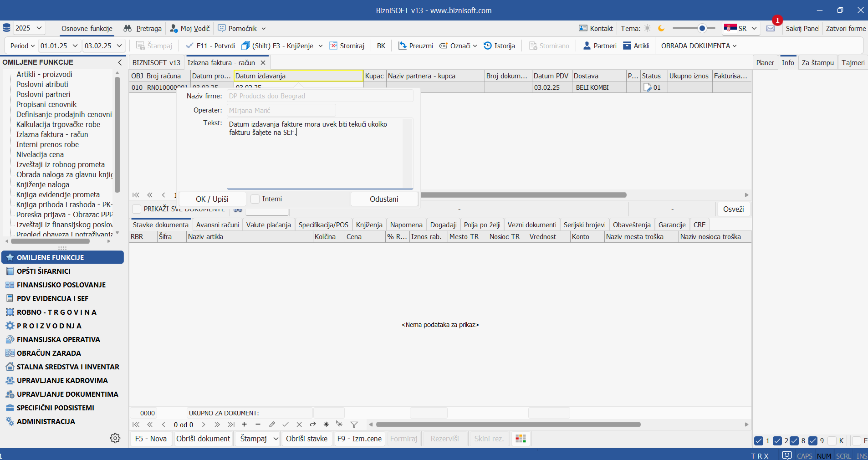
Task: Click the Odustani button
Action: pyautogui.click(x=384, y=199)
